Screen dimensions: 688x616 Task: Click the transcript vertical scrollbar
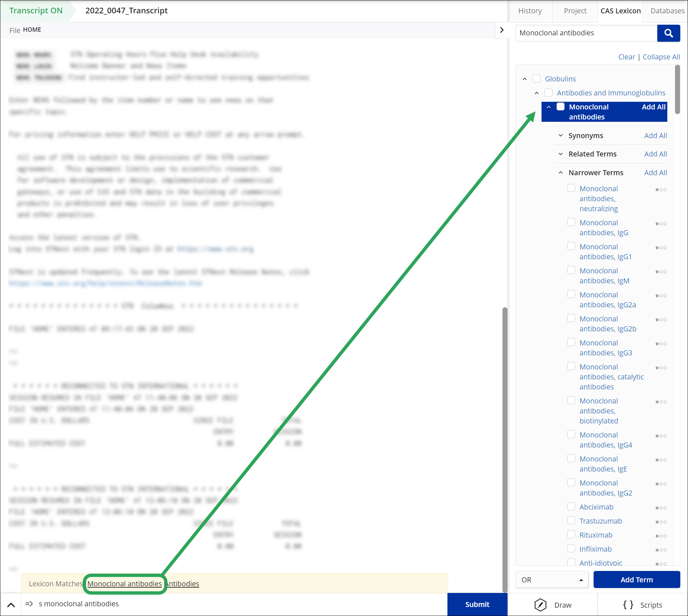(x=504, y=450)
